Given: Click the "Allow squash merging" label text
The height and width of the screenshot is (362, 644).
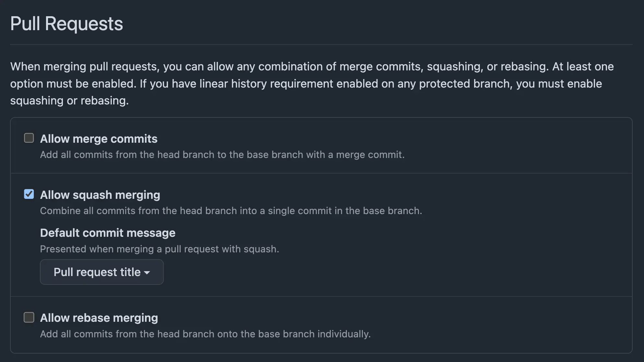Looking at the screenshot, I should pyautogui.click(x=100, y=195).
